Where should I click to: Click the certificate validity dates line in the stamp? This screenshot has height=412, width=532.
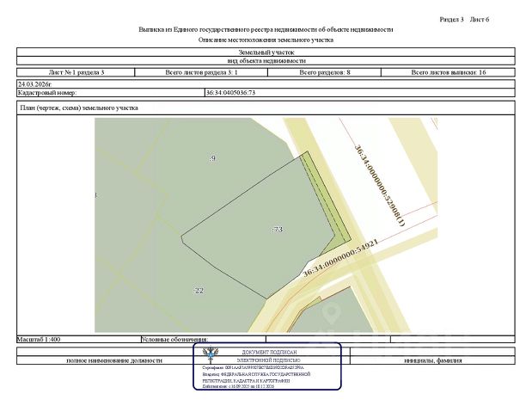238,386
